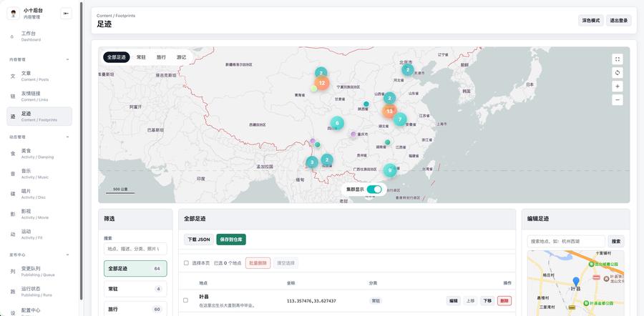Filter list by 全部足迹 64
Image resolution: width=644 pixels, height=316 pixels.
pyautogui.click(x=135, y=268)
